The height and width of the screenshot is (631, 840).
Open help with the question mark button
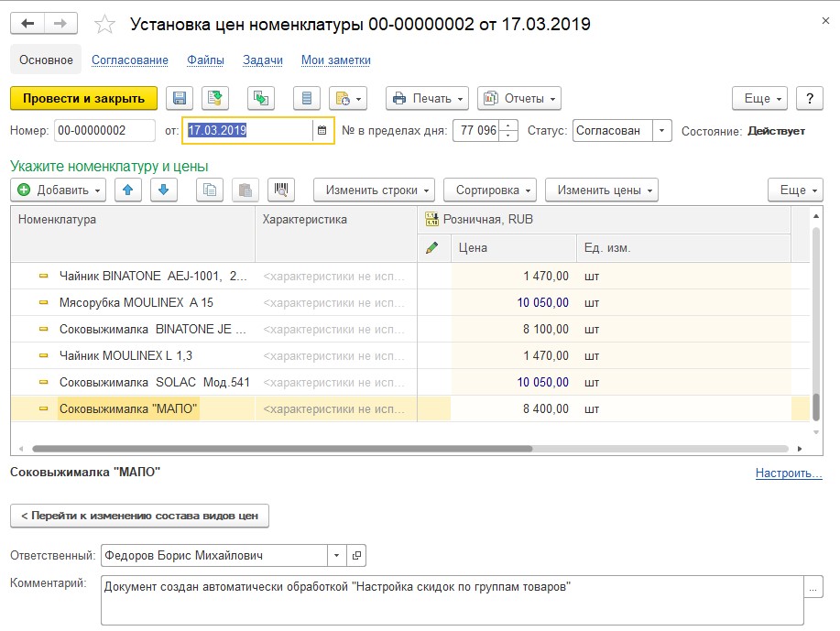(810, 99)
